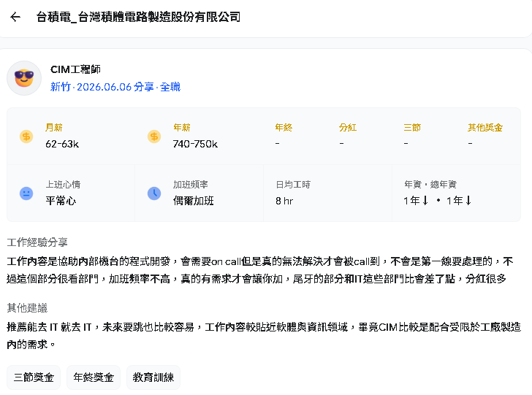Click the 其他建議 section heading
Image resolution: width=532 pixels, height=395 pixels.
pyautogui.click(x=27, y=308)
